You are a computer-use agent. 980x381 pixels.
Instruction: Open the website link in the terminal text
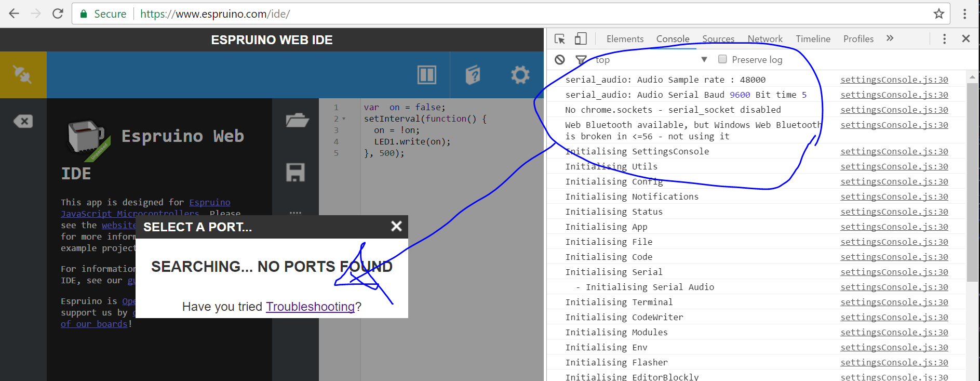click(119, 225)
